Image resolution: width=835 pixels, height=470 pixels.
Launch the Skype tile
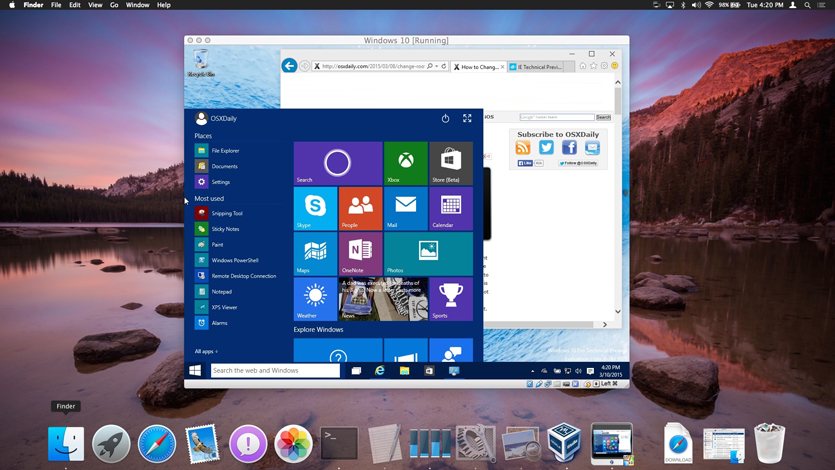click(x=315, y=208)
